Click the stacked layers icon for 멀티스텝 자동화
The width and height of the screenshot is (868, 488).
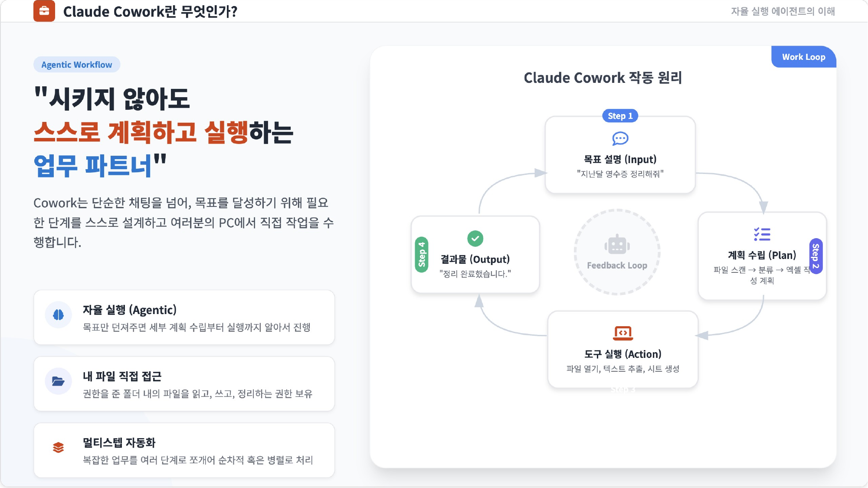(x=58, y=447)
